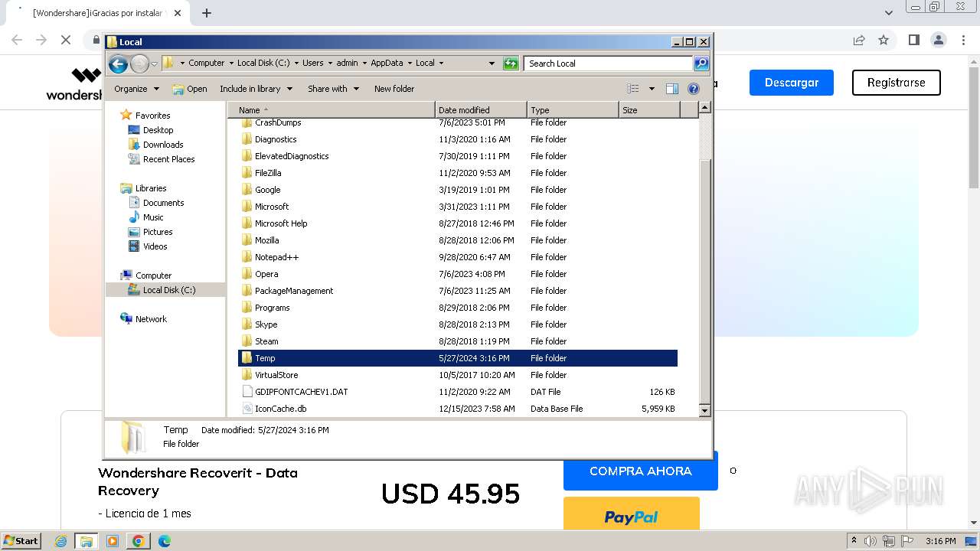Click the AppData breadcrumb segment
This screenshot has height=551, width=980.
pyautogui.click(x=387, y=64)
